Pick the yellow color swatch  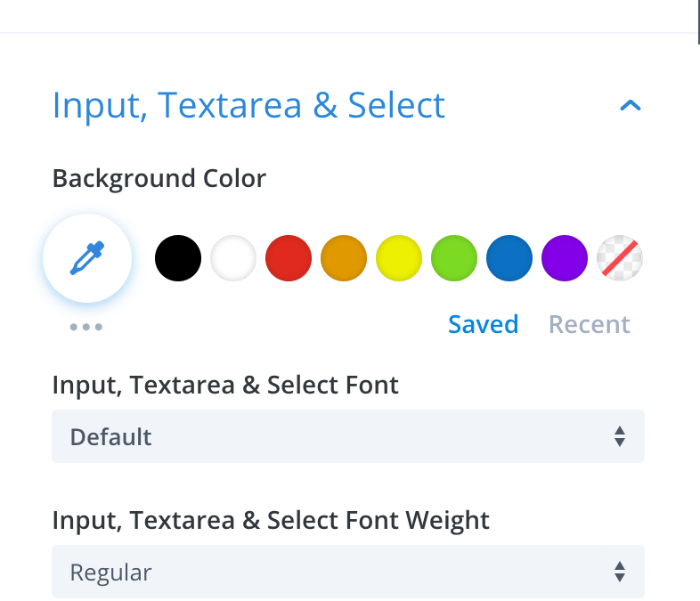(399, 258)
